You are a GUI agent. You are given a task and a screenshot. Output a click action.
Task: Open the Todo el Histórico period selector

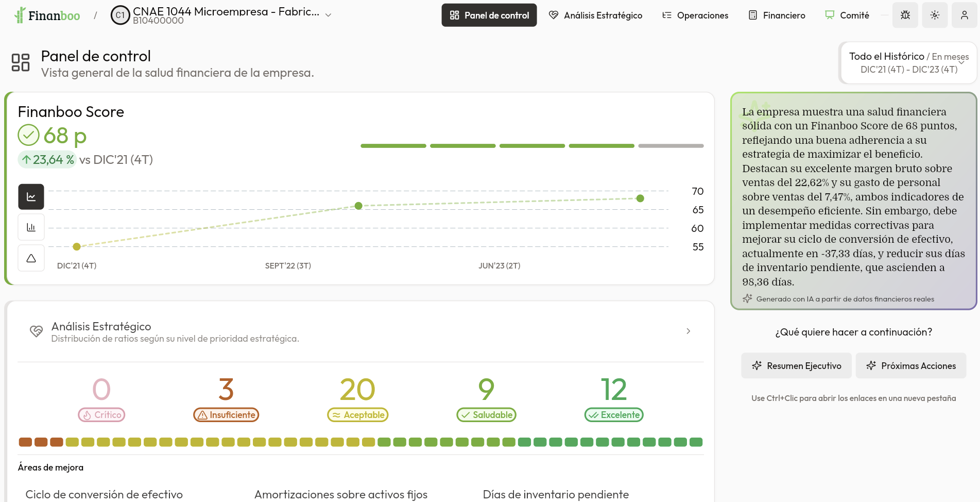click(x=909, y=63)
